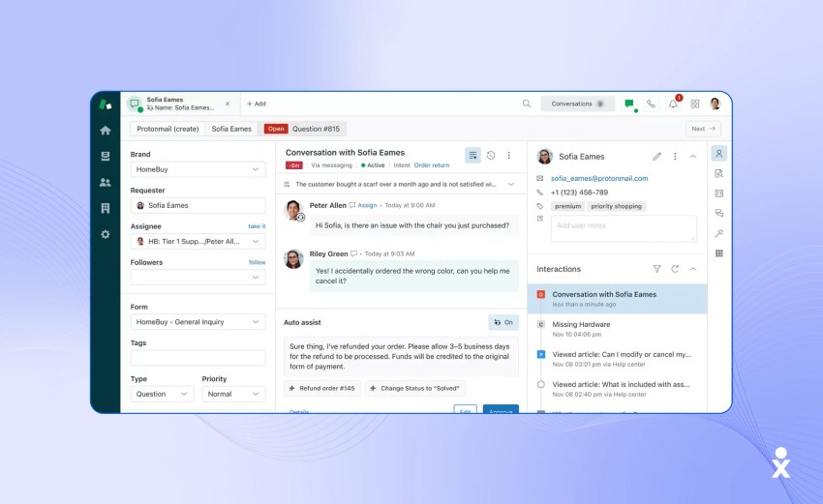Click the search magnifier icon
Screen dimensions: 823x504
pos(527,104)
